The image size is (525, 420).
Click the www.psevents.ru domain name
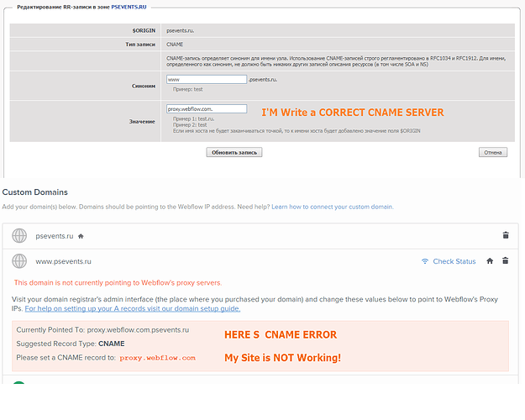point(63,261)
